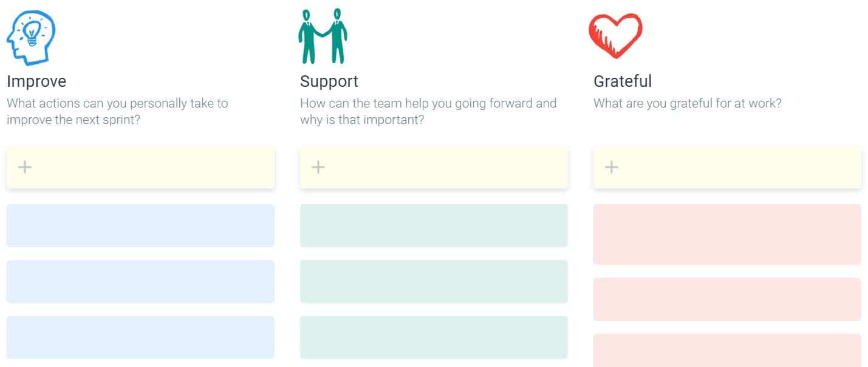Open the third blue card in Improve column
This screenshot has width=868, height=367.
[x=140, y=337]
